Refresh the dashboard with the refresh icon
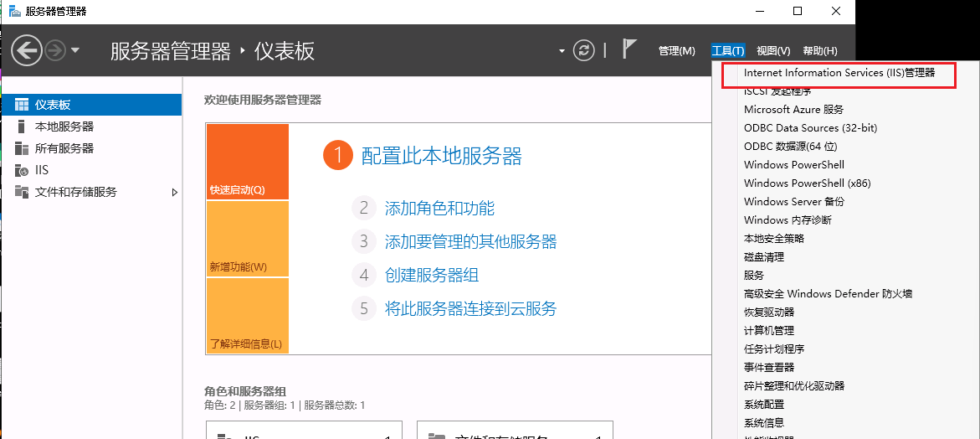The height and width of the screenshot is (439, 980). [x=584, y=50]
